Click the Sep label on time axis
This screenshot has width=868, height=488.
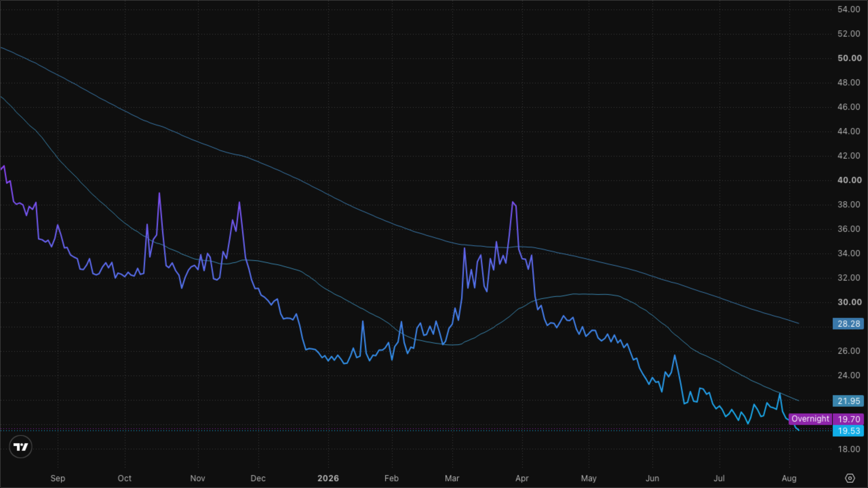pos(58,478)
